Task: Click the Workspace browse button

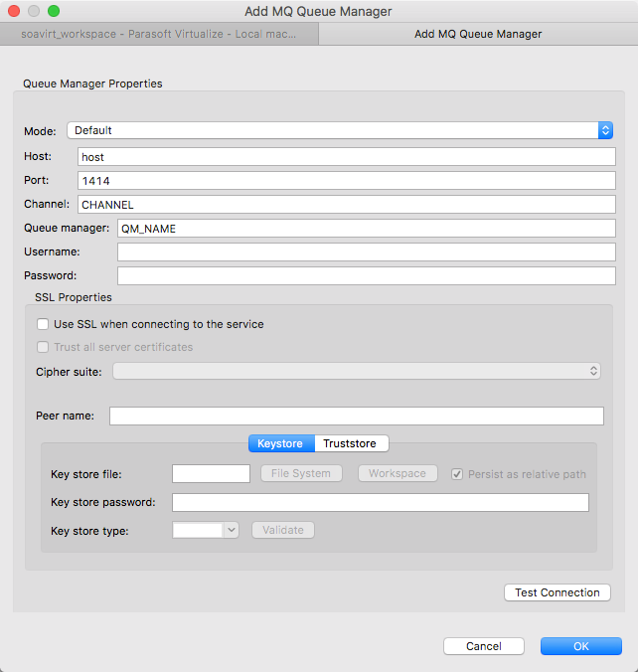Action: 398,473
